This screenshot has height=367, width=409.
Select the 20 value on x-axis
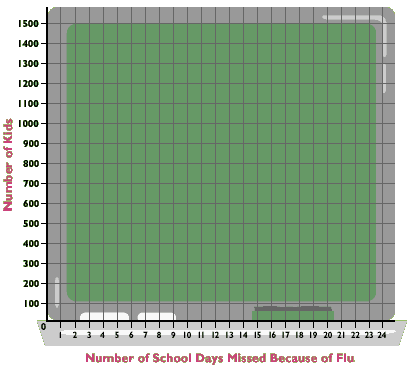(x=328, y=335)
